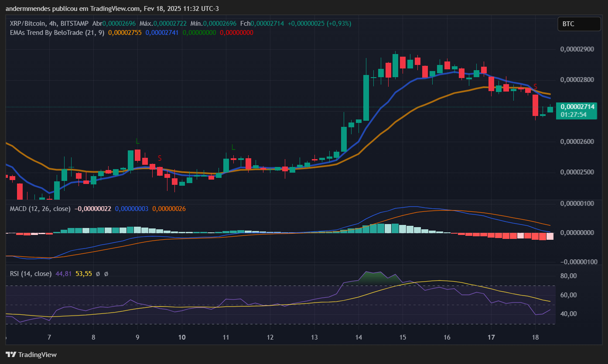Click the orange EMA value 0,00002755
Screen dimensions: 608x364
click(125, 32)
